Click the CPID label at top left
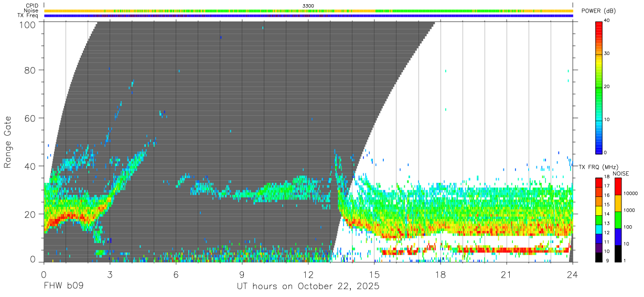Screen dimensions: 644x297 click(x=31, y=6)
